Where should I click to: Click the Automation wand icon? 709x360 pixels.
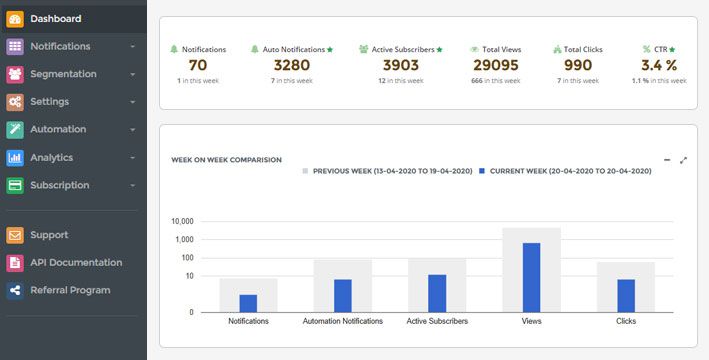pos(15,130)
